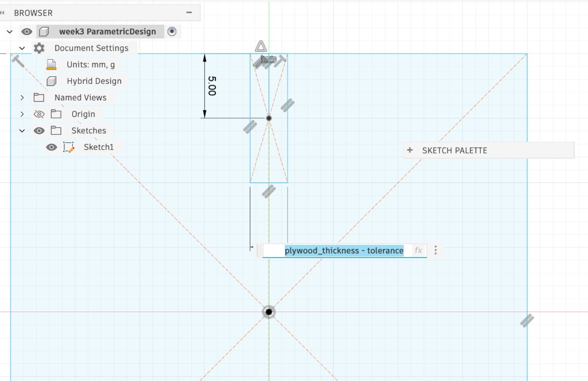Click the perpendicular constraint icon at top-left corner
The width and height of the screenshot is (588, 381).
[x=18, y=61]
